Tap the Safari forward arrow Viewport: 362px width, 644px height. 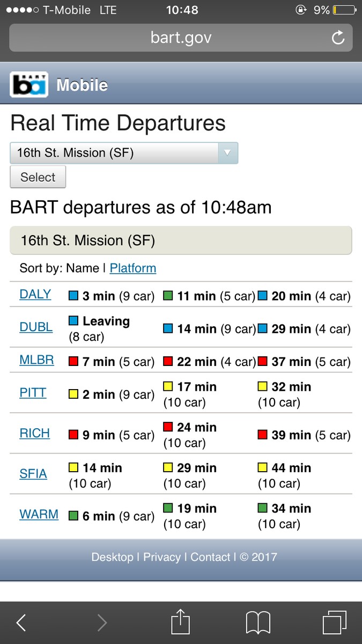pos(102,623)
